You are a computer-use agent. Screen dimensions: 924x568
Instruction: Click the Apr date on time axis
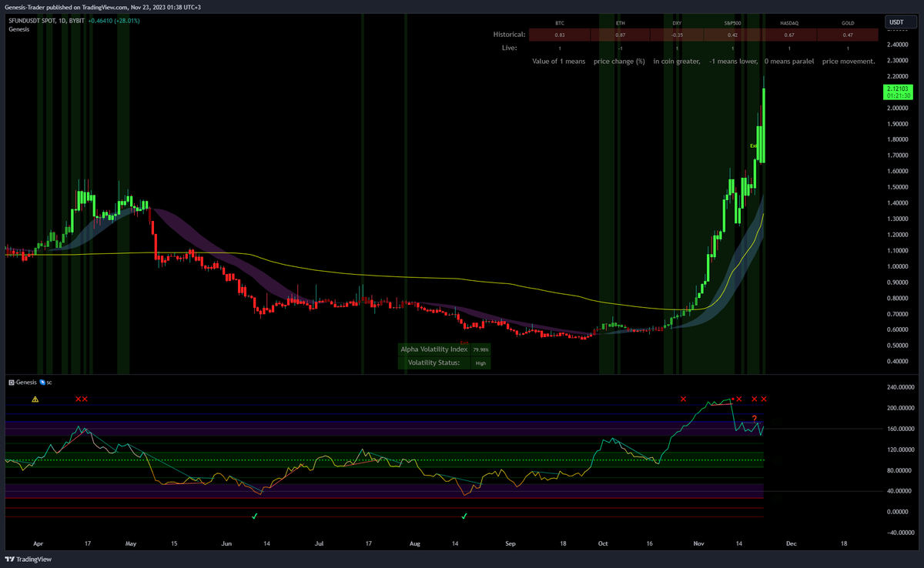pyautogui.click(x=38, y=543)
